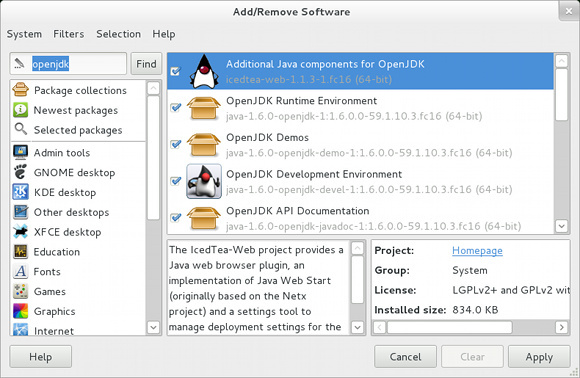Screen dimensions: 580x378
Task: Select the Admin tools category label
Action: pyautogui.click(x=62, y=153)
